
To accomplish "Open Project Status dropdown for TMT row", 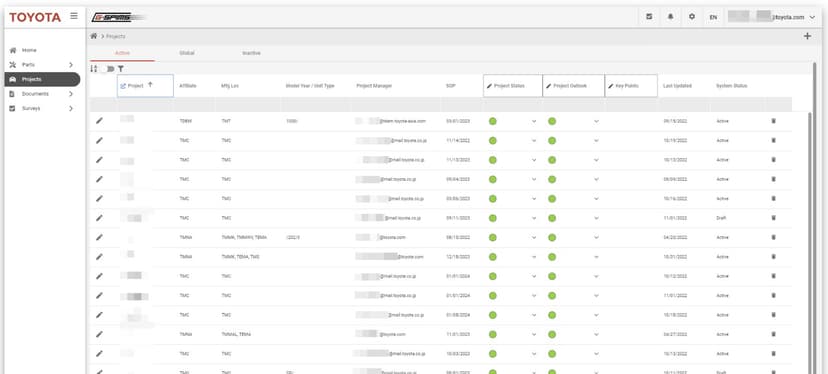I will (534, 121).
